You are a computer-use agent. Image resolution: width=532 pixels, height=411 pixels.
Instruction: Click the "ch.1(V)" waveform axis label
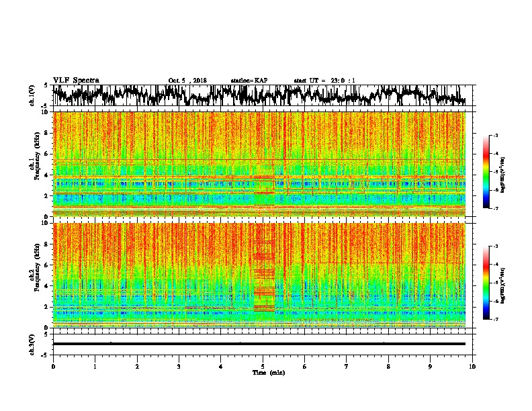(32, 95)
